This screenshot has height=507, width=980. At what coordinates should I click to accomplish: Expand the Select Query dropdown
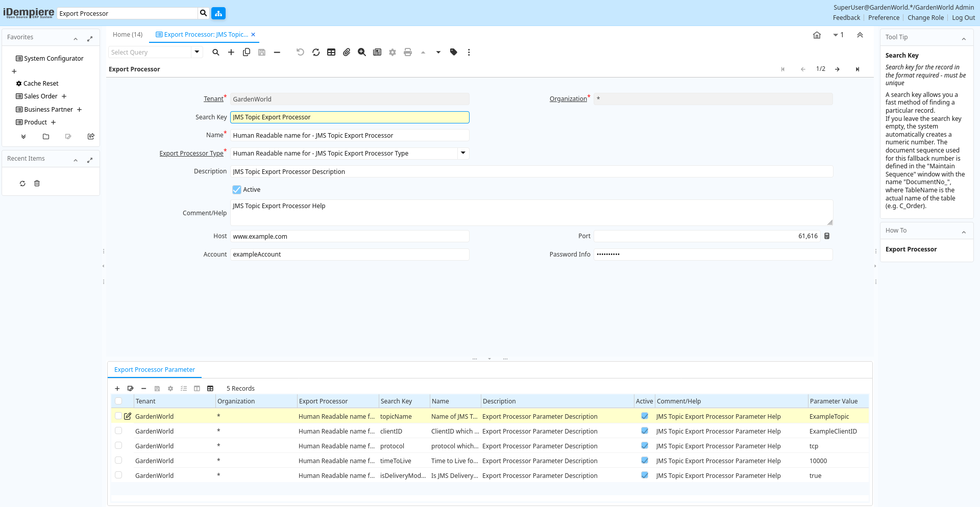197,52
